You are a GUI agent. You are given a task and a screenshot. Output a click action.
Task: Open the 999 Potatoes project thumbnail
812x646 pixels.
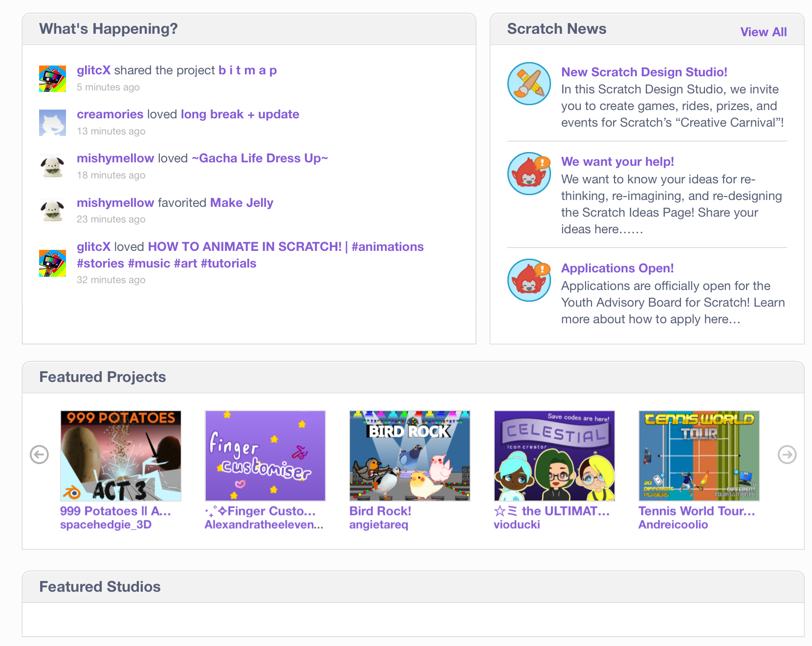pos(121,456)
